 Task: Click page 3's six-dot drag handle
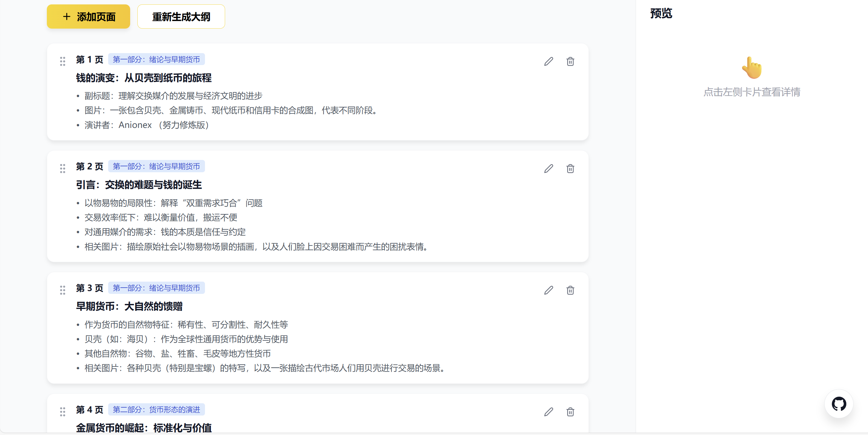[x=63, y=290]
